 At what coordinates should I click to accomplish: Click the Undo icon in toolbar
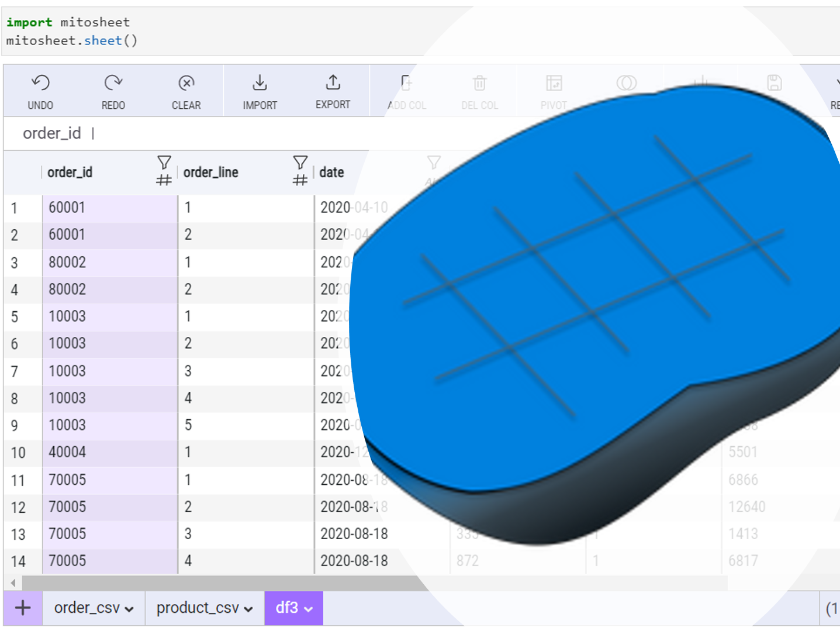[x=40, y=84]
